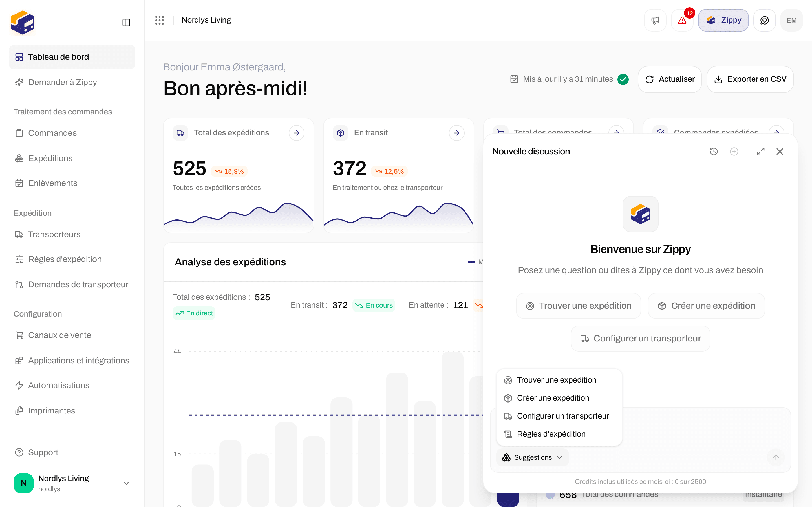The image size is (812, 507).
Task: Open alerts with 12 notifications badge
Action: point(682,21)
